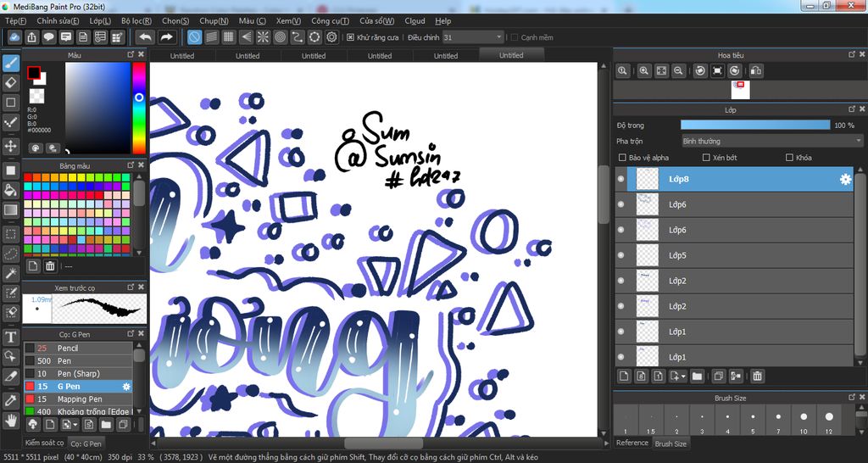
Task: Toggle Cạnh mềm checkbox
Action: click(515, 37)
